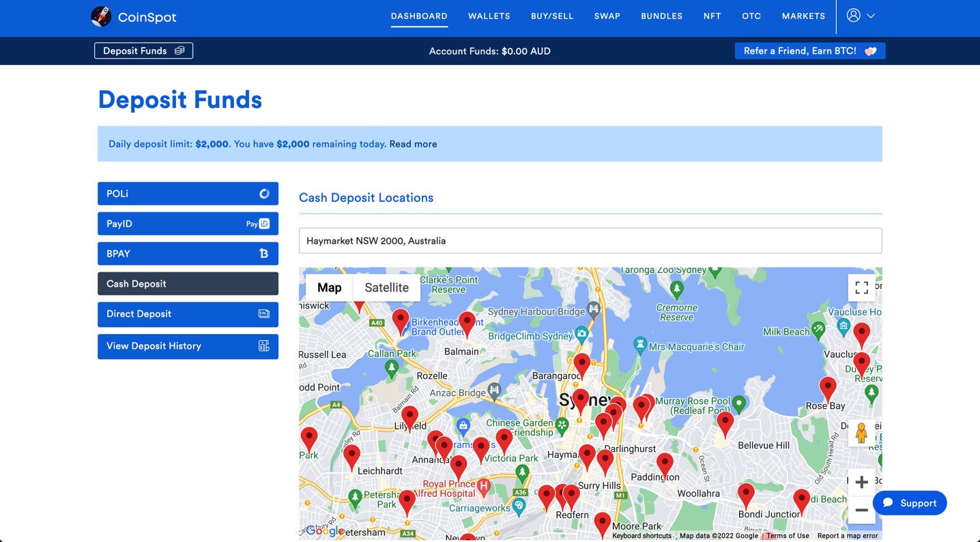This screenshot has height=542, width=980.
Task: Select the red pin above Bellevue Hill
Action: [x=725, y=425]
